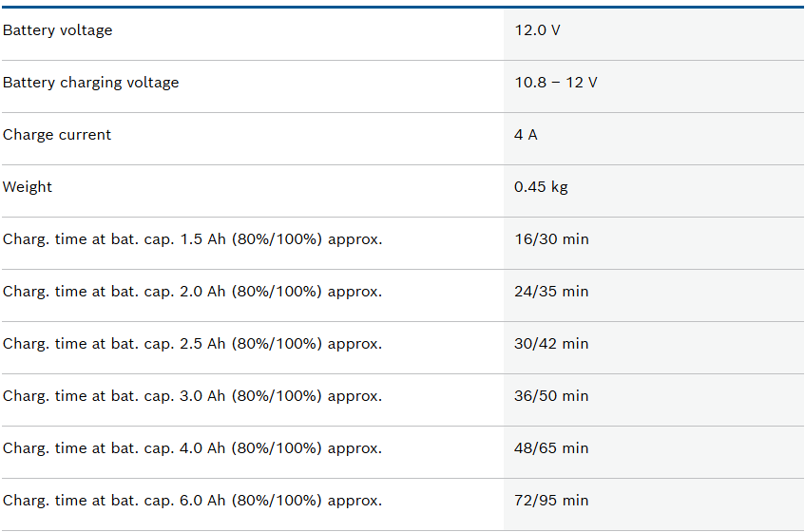Click the 4.0 Ah charging time label
The width and height of the screenshot is (805, 532).
pyautogui.click(x=192, y=448)
